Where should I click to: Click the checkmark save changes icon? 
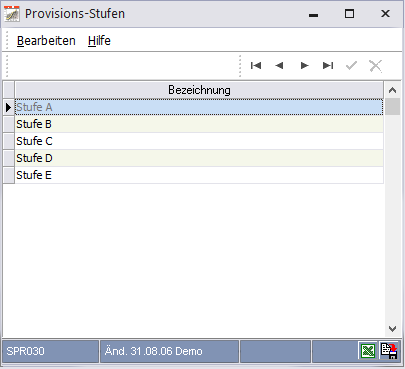(351, 65)
